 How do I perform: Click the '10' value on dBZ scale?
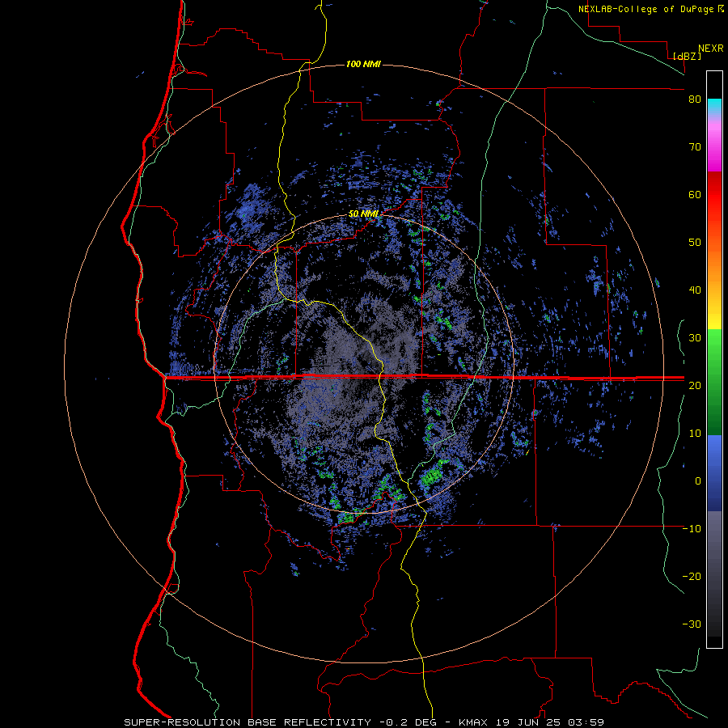click(x=695, y=434)
